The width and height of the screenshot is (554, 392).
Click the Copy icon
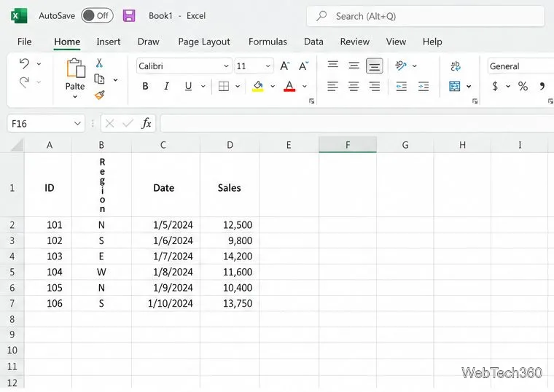(x=99, y=79)
